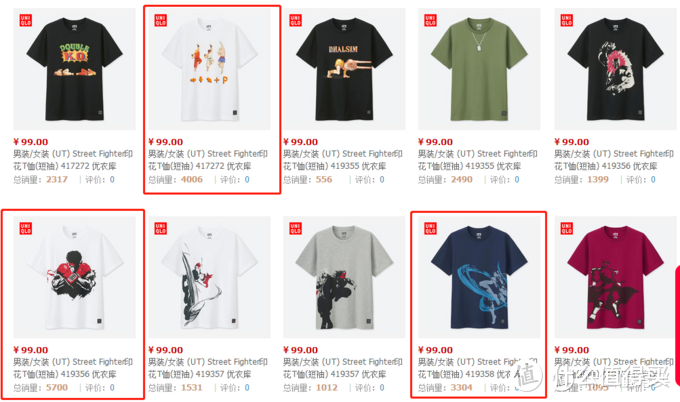Open title link of item selling 4006
680x402 pixels.
(x=208, y=160)
